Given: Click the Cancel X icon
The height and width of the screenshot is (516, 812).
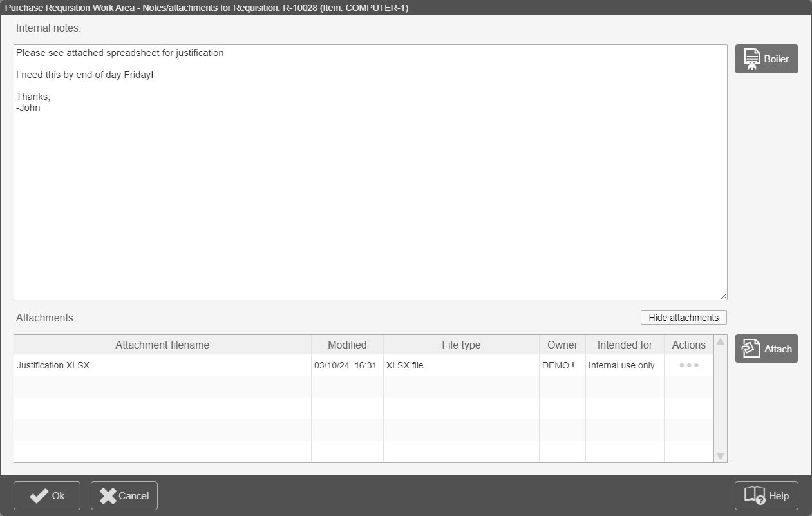Looking at the screenshot, I should pos(108,495).
